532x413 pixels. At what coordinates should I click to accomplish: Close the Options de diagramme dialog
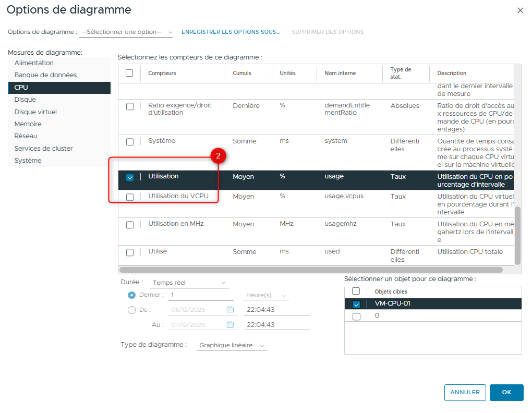coord(519,10)
